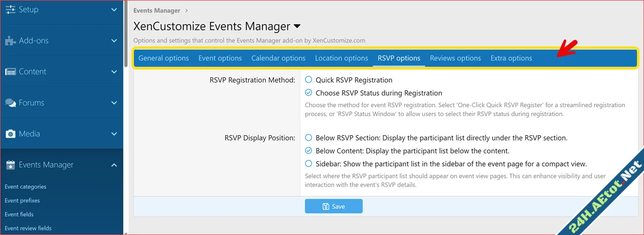The width and height of the screenshot is (644, 235).
Task: Click the RSVP Registration Method label
Action: [x=252, y=80]
